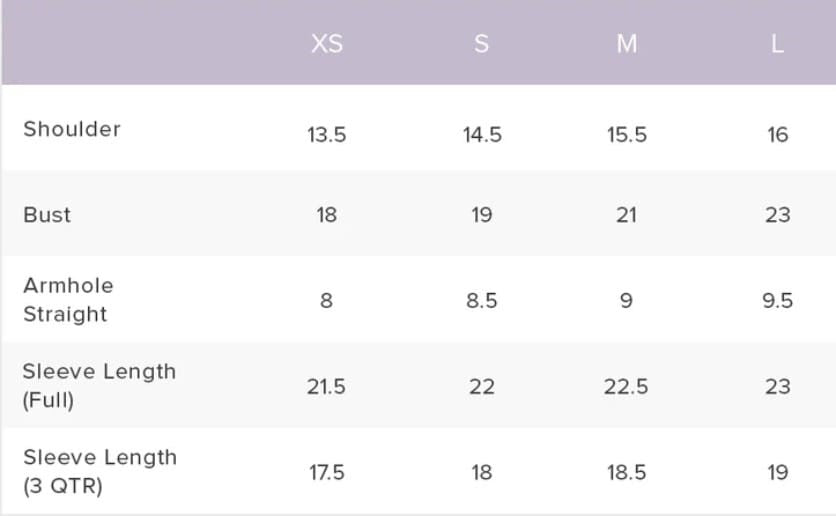This screenshot has width=836, height=516.
Task: Click the Sleeve Length (3 QTR) label
Action: coord(99,472)
